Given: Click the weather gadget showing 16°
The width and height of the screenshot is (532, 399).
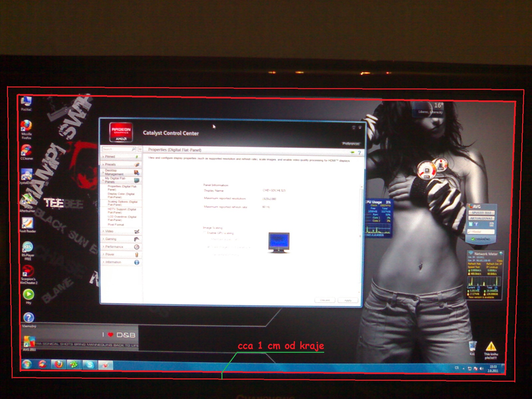Looking at the screenshot, I should point(429,109).
